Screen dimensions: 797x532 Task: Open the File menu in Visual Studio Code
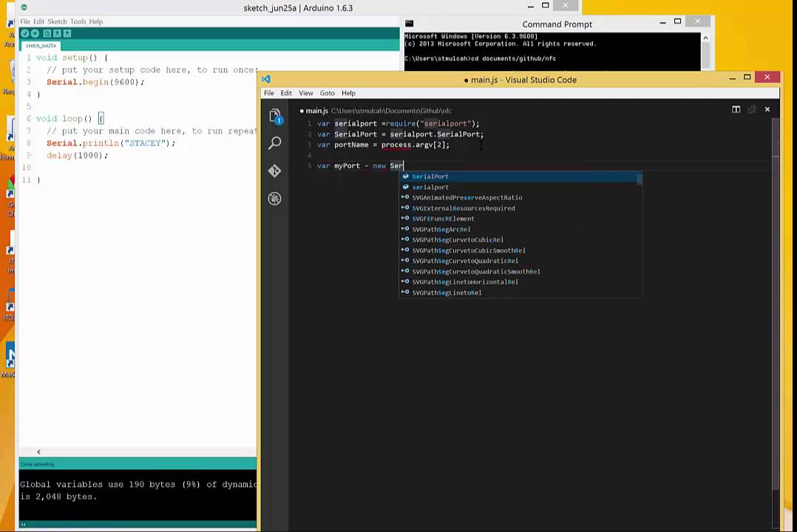tap(269, 93)
